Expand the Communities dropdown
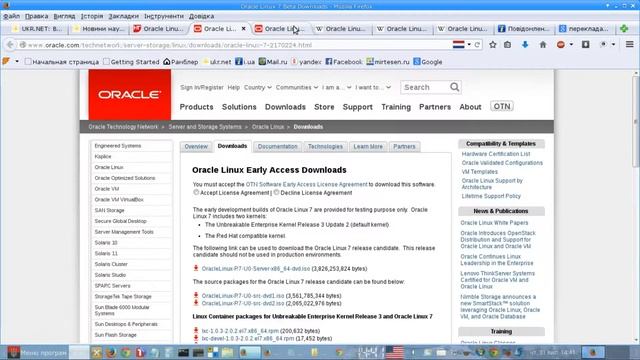 pyautogui.click(x=297, y=87)
